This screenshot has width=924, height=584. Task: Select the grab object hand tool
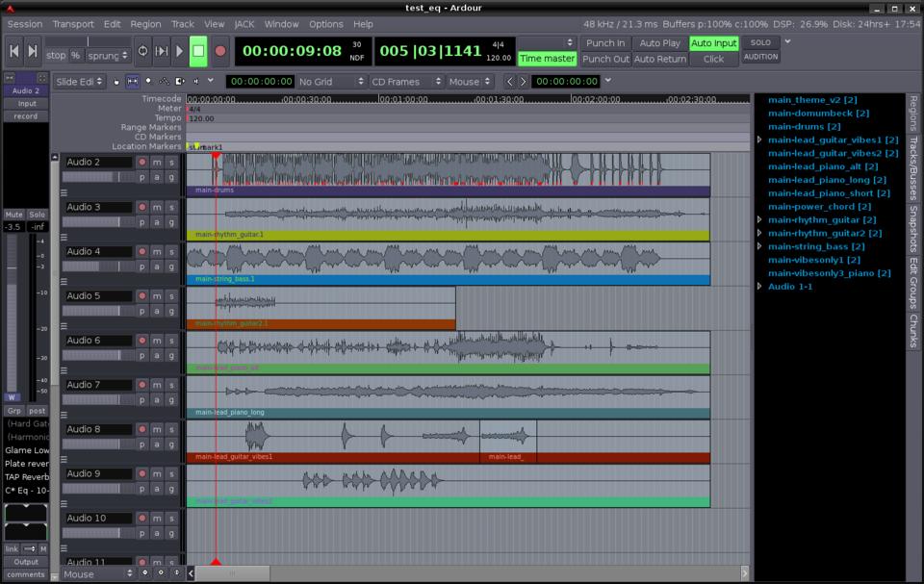[x=117, y=82]
